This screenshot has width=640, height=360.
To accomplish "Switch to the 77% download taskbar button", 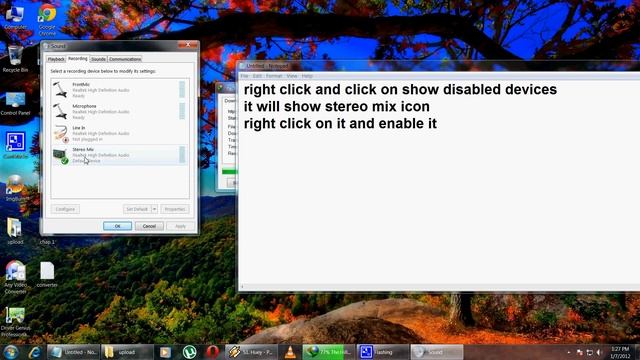I will click(x=329, y=352).
